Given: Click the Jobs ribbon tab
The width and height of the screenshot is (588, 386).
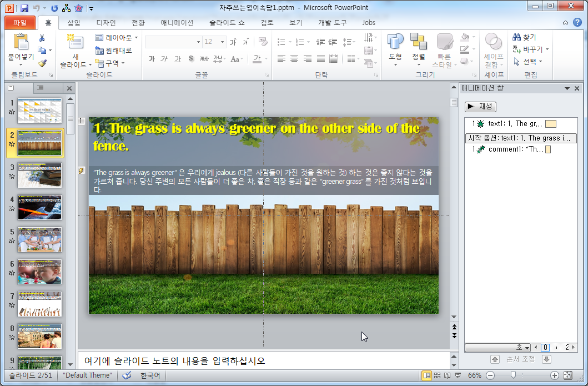Looking at the screenshot, I should [369, 23].
